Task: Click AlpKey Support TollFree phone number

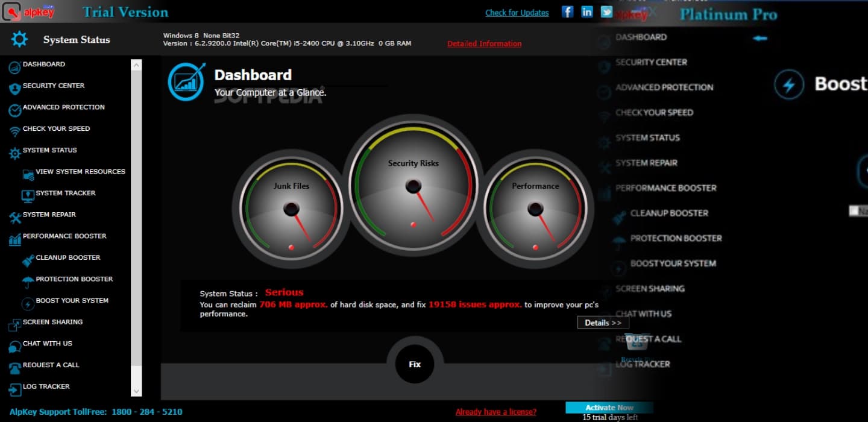Action: (147, 412)
